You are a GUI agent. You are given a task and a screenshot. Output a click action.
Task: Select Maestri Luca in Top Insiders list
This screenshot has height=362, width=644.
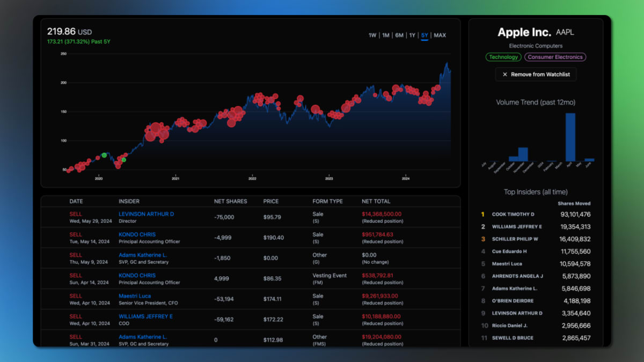coord(507,264)
